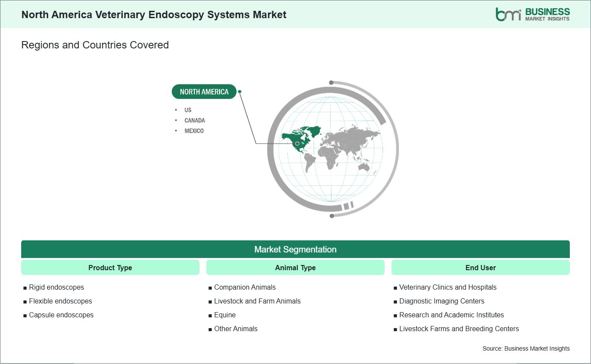Select the Product Type column header

tap(110, 268)
